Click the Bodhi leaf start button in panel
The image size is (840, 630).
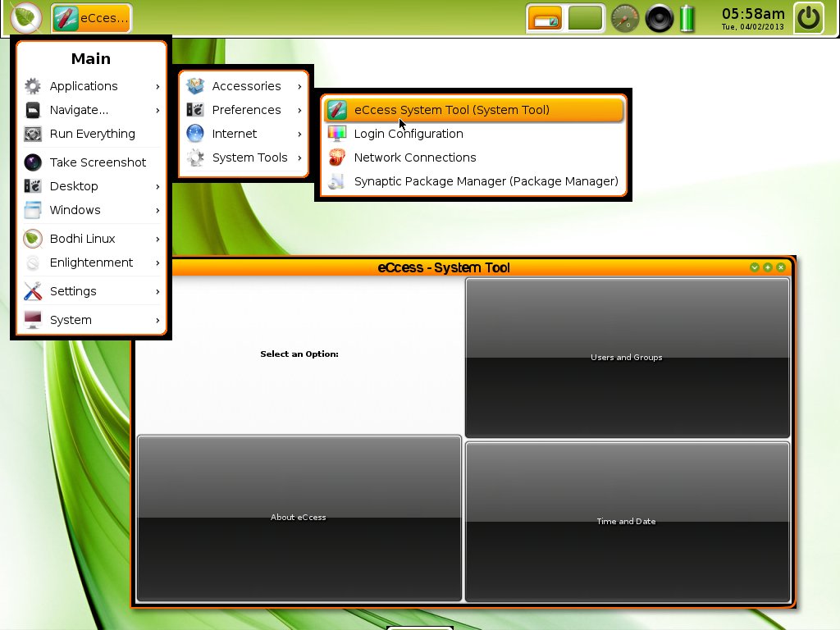(x=25, y=18)
